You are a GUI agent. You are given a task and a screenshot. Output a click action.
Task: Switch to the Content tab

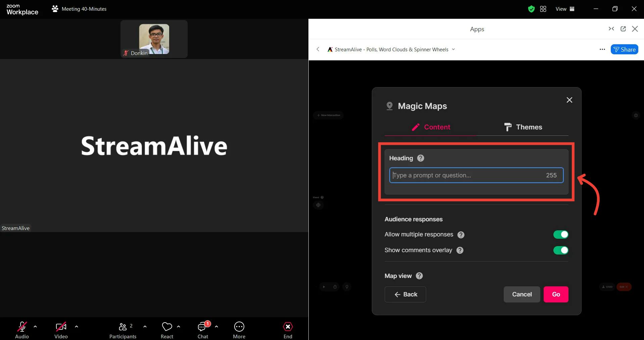point(431,127)
